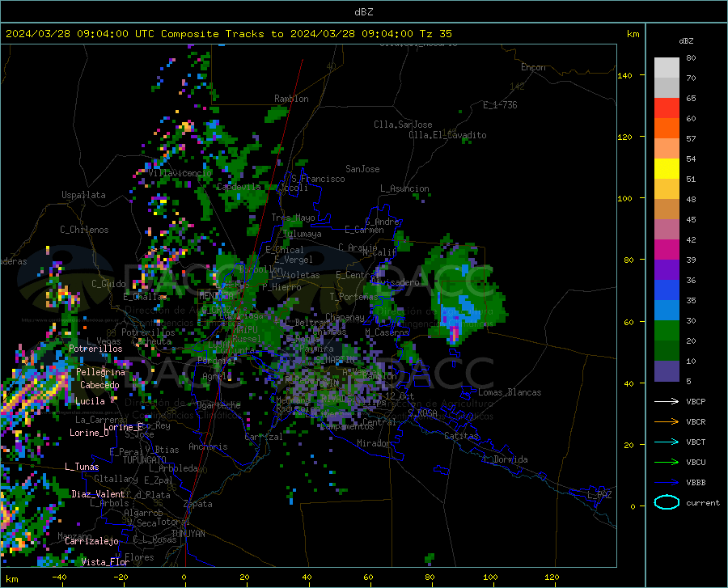Click the 'L_Tunas' map label

[82, 467]
